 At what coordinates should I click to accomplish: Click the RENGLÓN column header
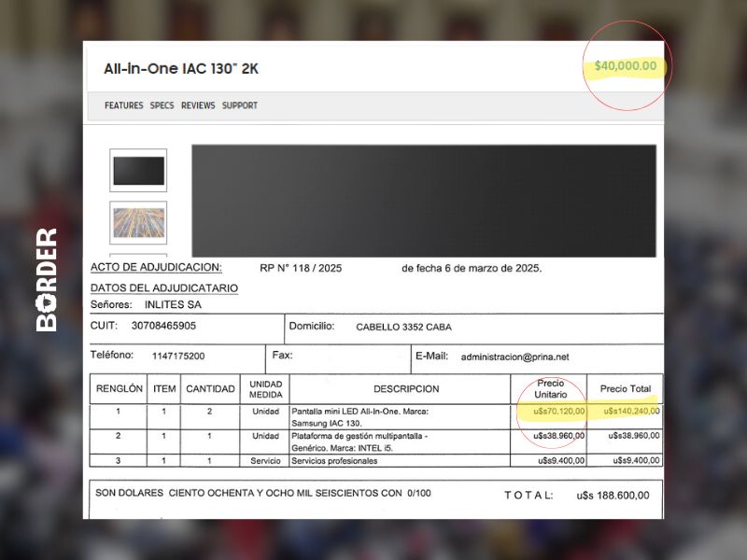point(120,388)
